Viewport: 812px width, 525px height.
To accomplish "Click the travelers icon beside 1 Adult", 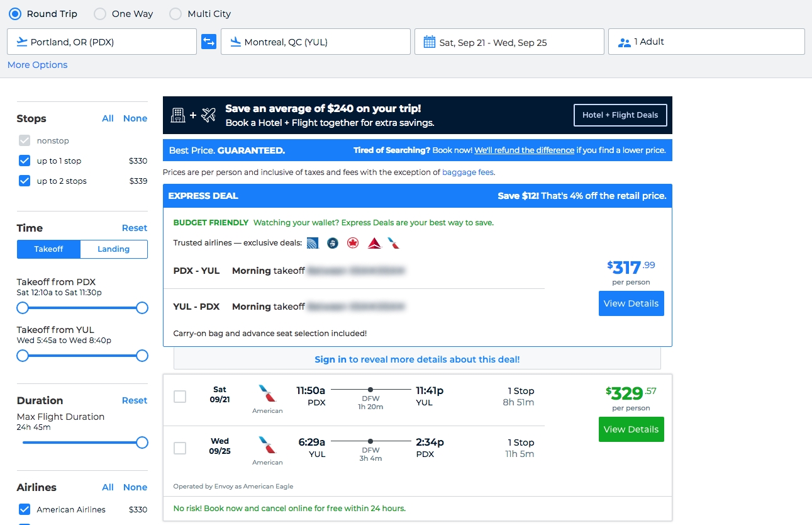I will coord(624,42).
